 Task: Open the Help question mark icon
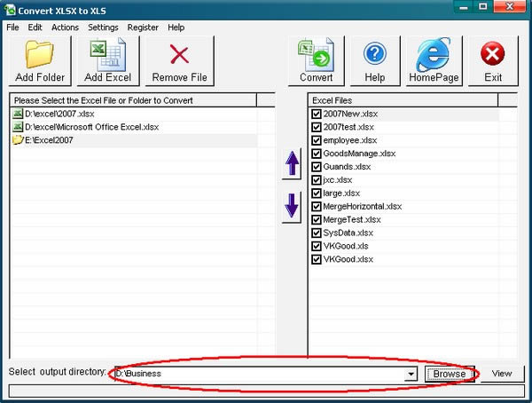(x=374, y=53)
